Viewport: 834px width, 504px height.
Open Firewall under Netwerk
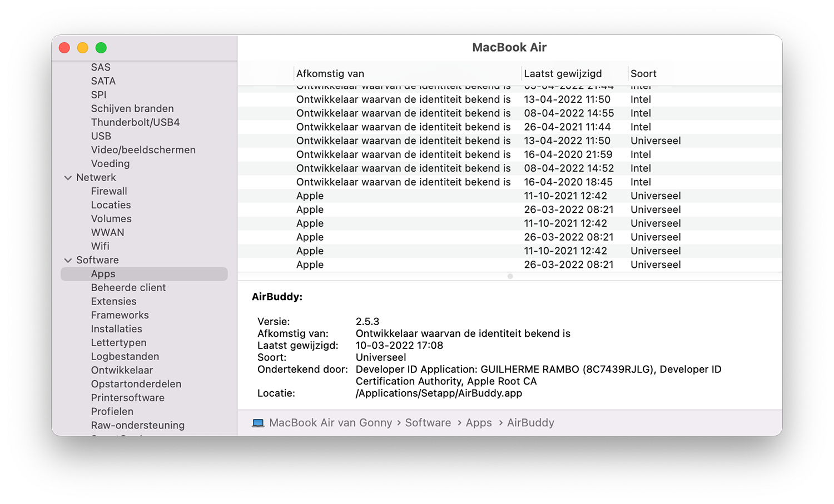(109, 191)
